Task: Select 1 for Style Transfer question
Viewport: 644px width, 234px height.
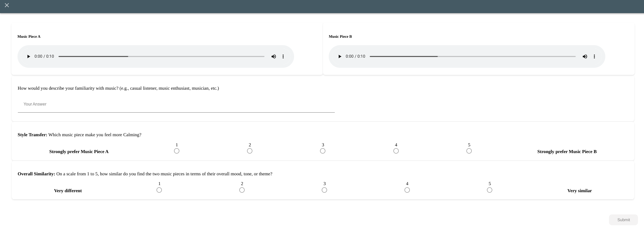Action: (x=177, y=151)
